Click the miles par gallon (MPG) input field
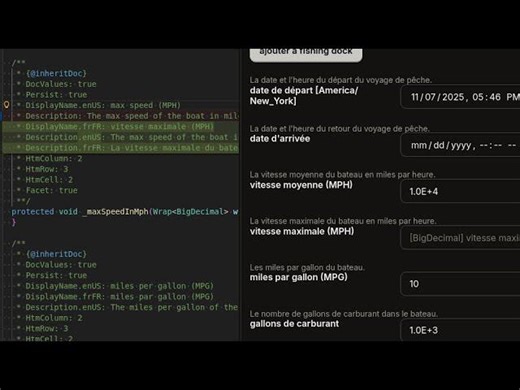520x390 pixels. 460,284
